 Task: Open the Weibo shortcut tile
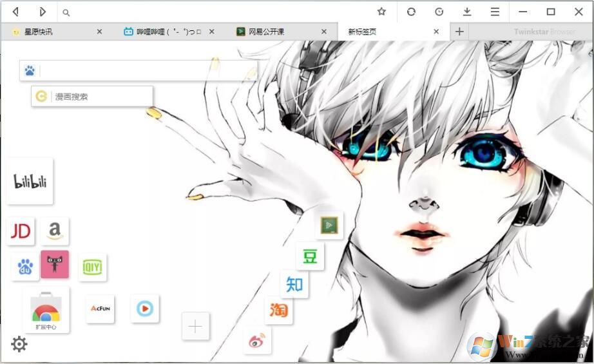click(257, 341)
